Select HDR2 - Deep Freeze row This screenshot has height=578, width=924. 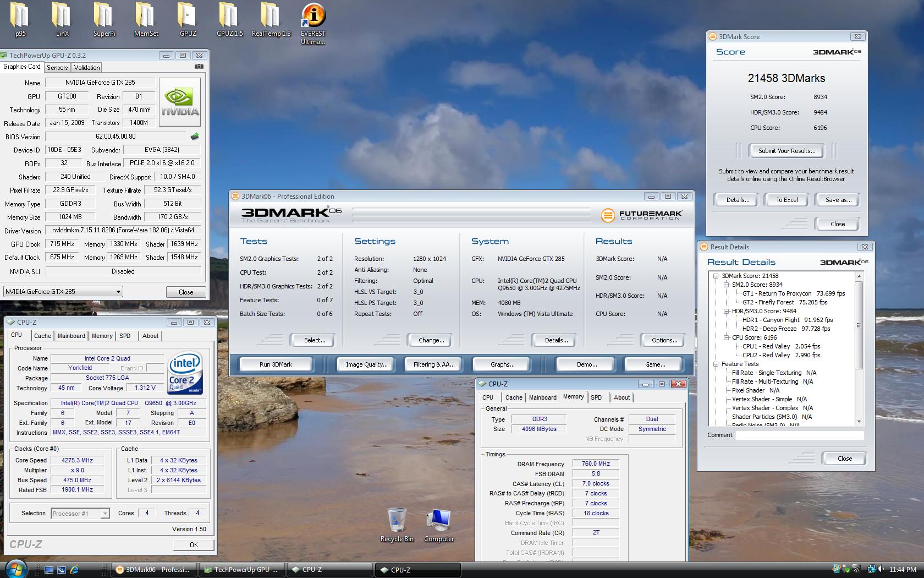click(786, 329)
